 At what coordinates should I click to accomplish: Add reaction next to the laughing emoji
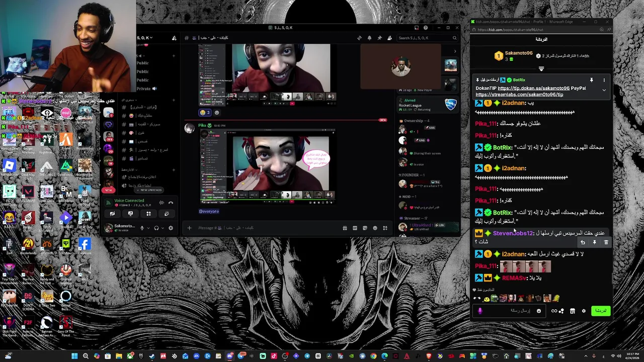tap(217, 113)
